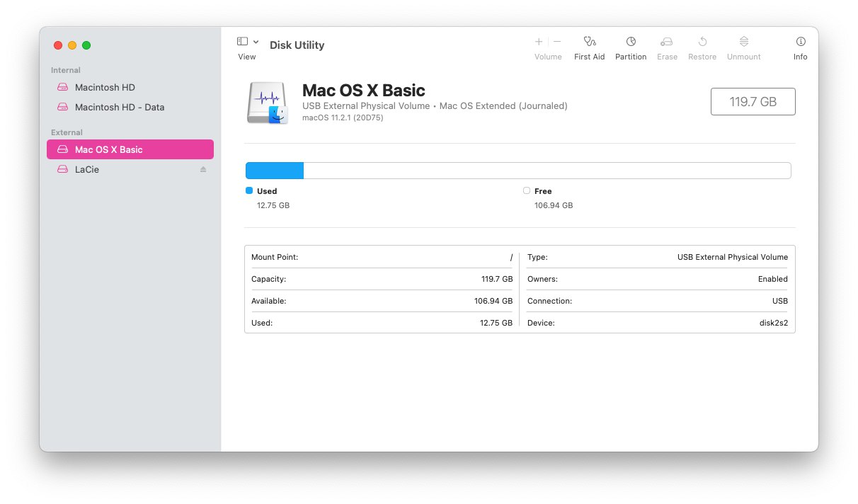
Task: Click the Device disk2s2 value
Action: 774,323
